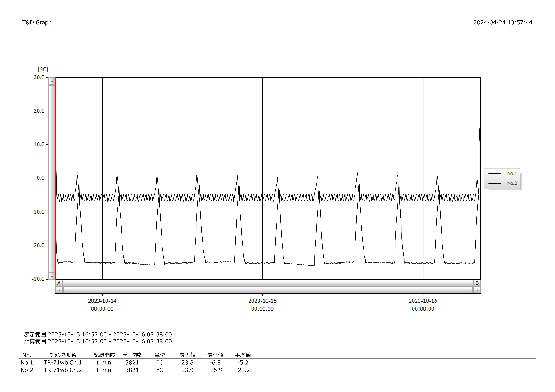
Task: Click the 0.0 axis label
Action: point(41,178)
